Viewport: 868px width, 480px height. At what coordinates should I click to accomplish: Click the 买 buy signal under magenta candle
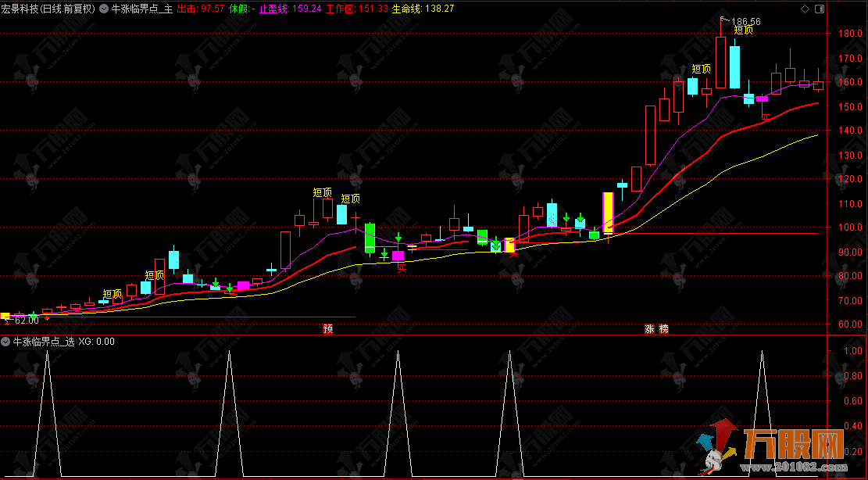402,267
